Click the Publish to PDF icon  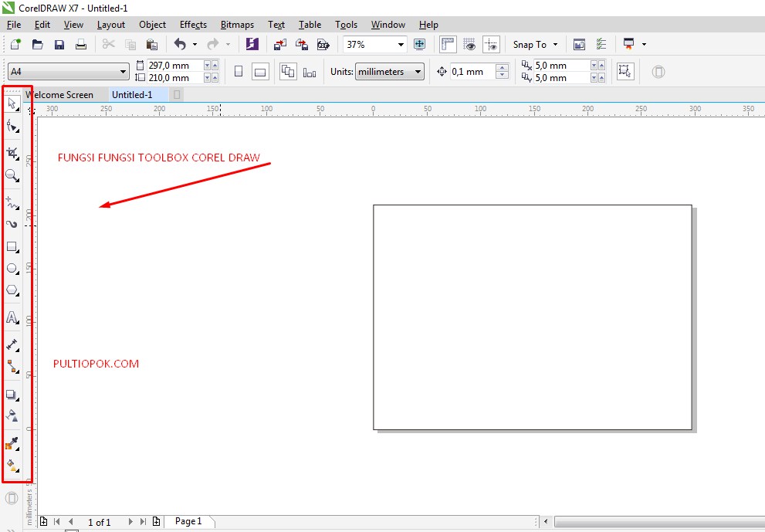tap(323, 45)
